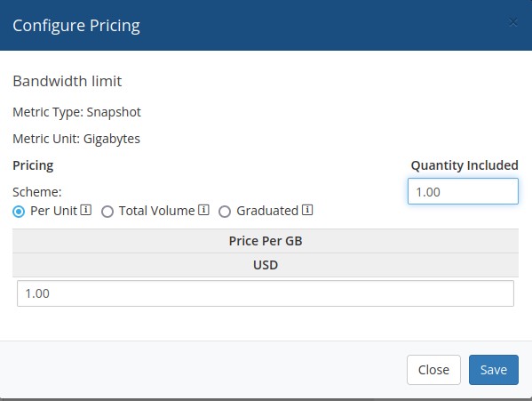Image resolution: width=532 pixels, height=401 pixels.
Task: Click the Configure Pricing dialog title
Action: tap(76, 26)
